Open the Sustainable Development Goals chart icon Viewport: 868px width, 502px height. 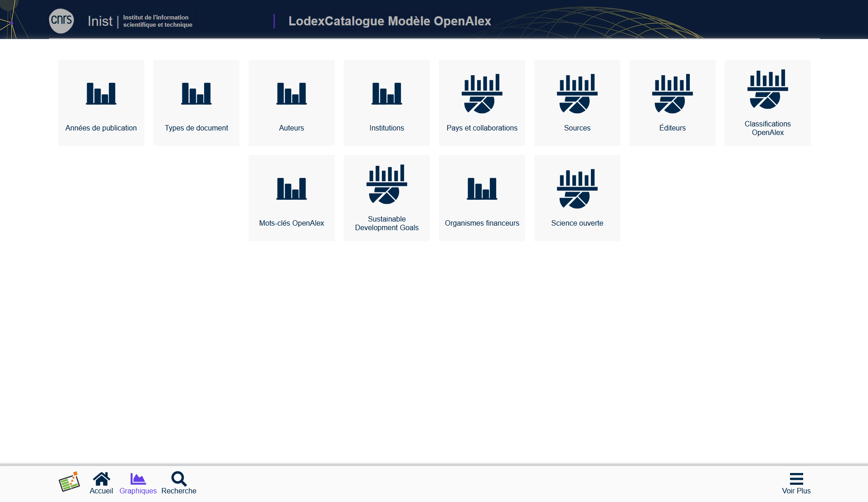pos(387,184)
